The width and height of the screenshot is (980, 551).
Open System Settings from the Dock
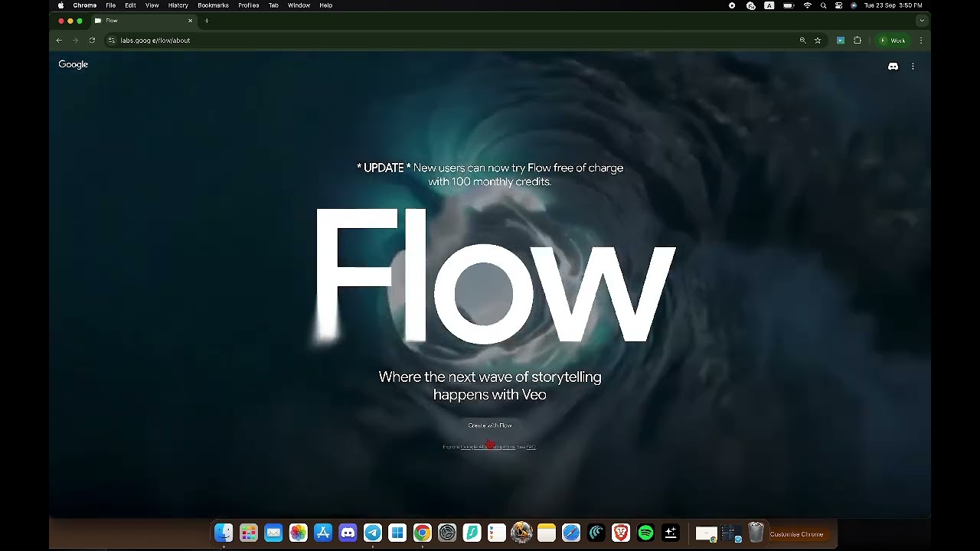447,533
